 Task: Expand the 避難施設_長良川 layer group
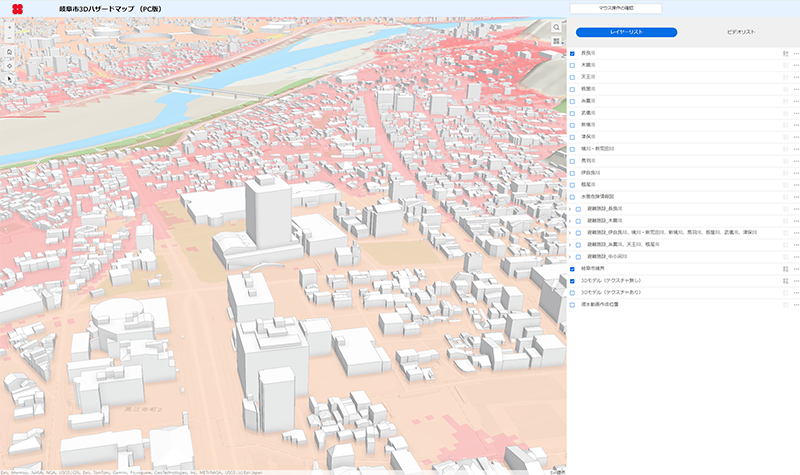coord(571,209)
